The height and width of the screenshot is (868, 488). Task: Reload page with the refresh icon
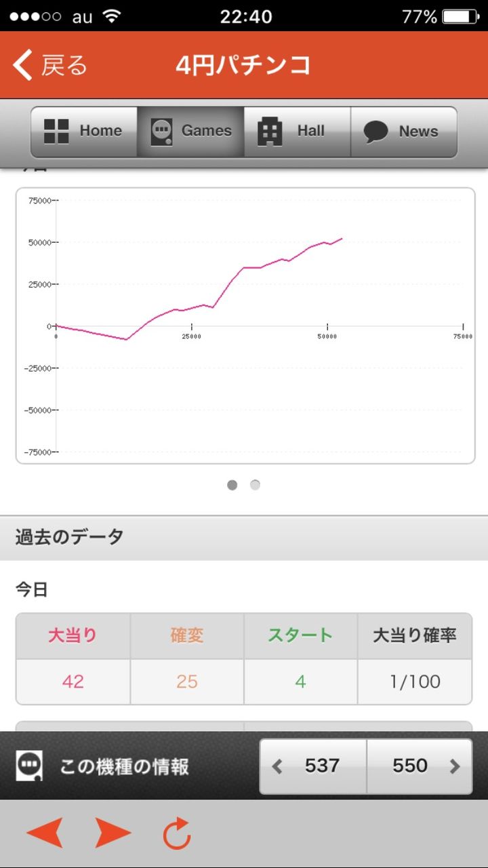click(x=177, y=833)
